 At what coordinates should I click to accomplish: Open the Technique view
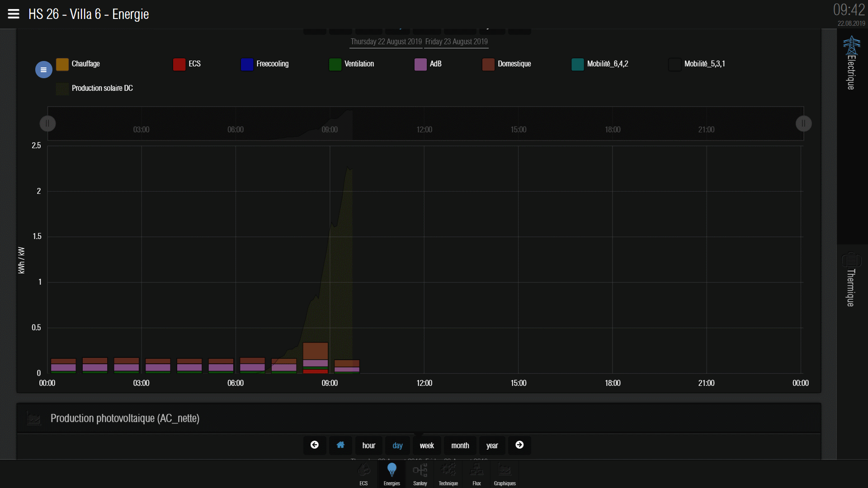pos(448,474)
